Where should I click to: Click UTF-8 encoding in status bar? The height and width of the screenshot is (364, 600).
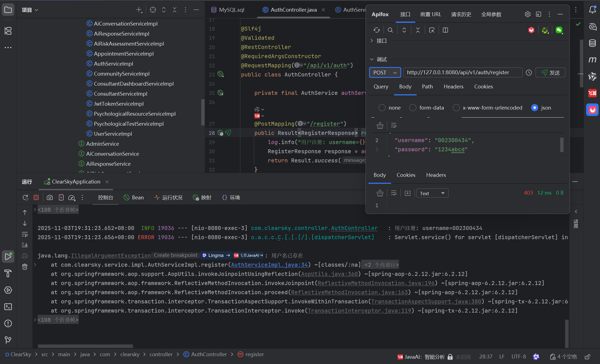pyautogui.click(x=519, y=357)
